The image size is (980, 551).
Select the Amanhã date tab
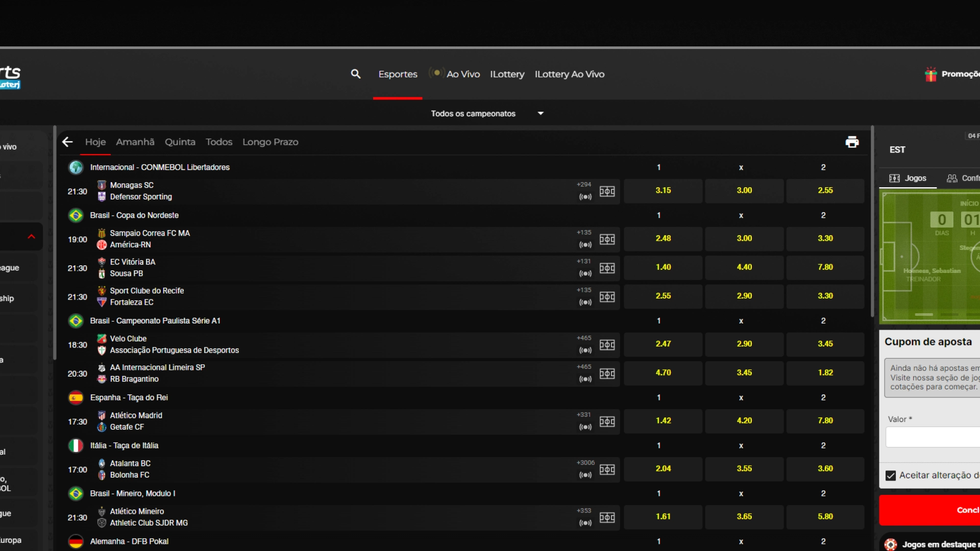pos(135,142)
